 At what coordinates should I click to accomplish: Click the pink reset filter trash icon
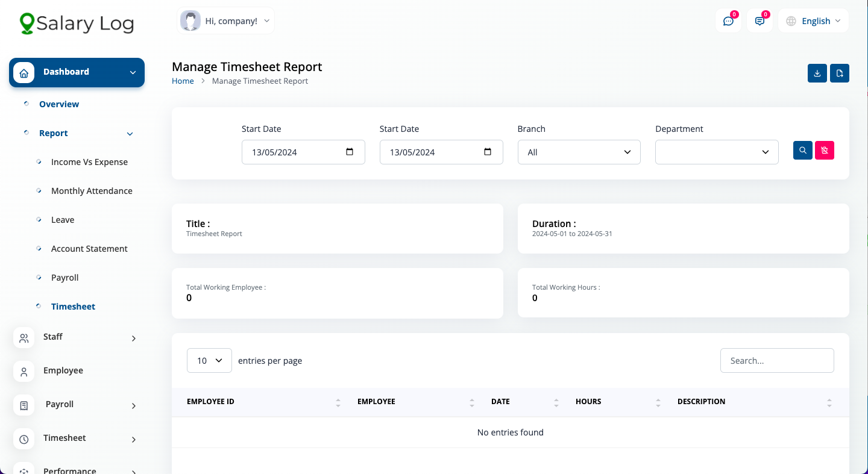825,151
